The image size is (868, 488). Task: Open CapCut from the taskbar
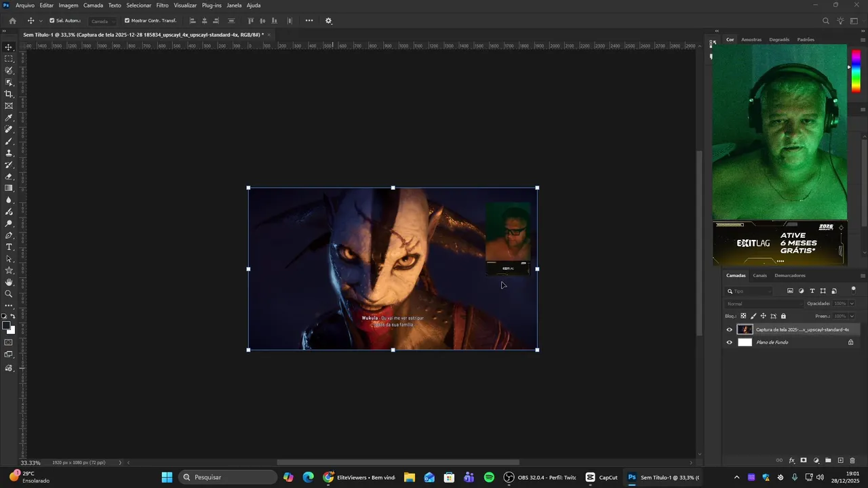(601, 477)
